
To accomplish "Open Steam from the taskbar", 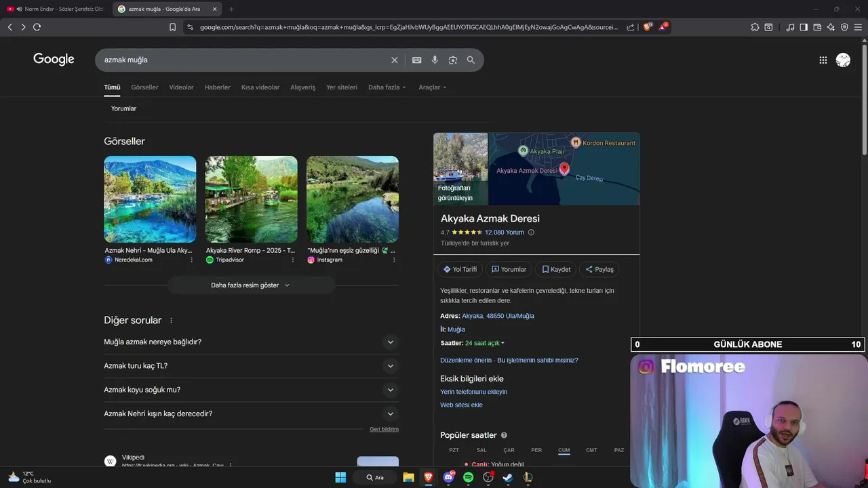I will (507, 477).
